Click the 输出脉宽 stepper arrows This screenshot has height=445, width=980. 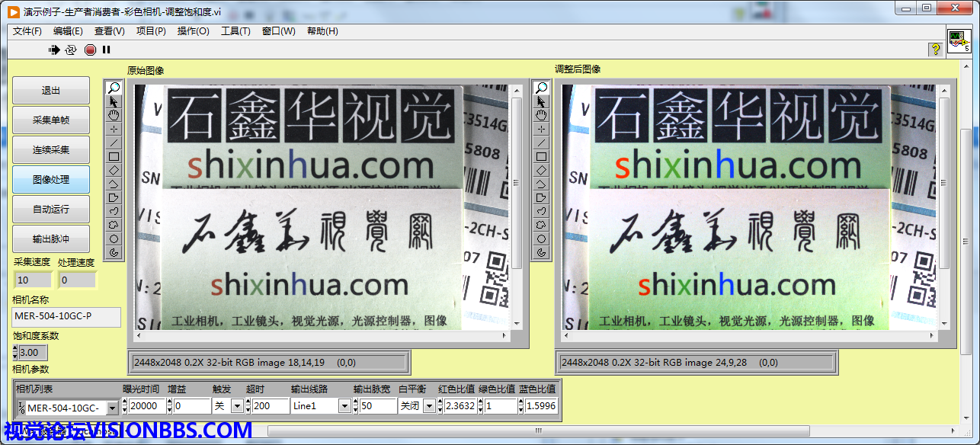pyautogui.click(x=357, y=406)
